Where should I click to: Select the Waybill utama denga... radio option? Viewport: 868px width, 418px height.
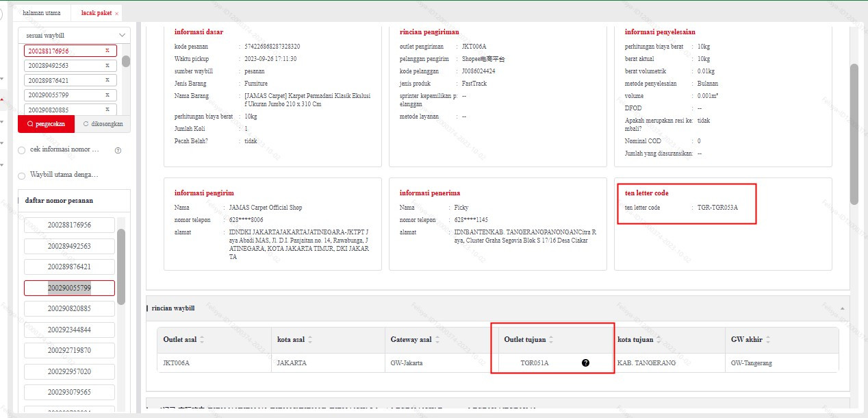click(x=22, y=175)
